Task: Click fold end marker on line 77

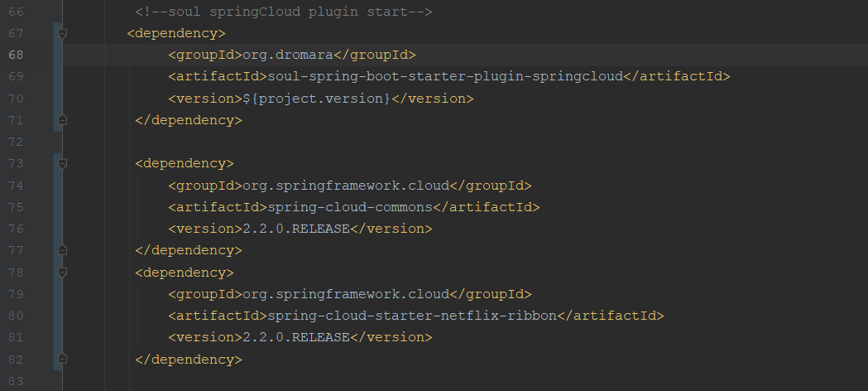Action: click(x=63, y=250)
